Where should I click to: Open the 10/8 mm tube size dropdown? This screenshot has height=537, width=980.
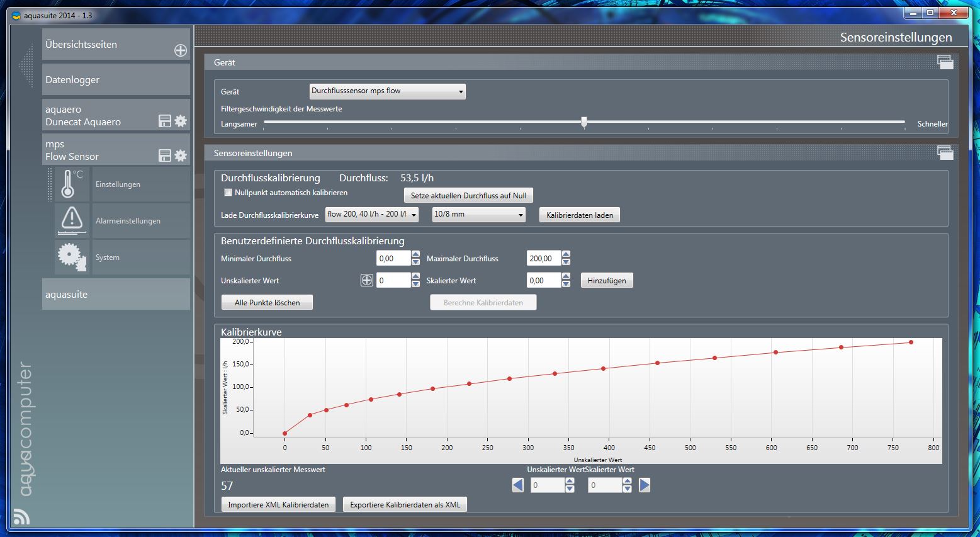(x=478, y=215)
